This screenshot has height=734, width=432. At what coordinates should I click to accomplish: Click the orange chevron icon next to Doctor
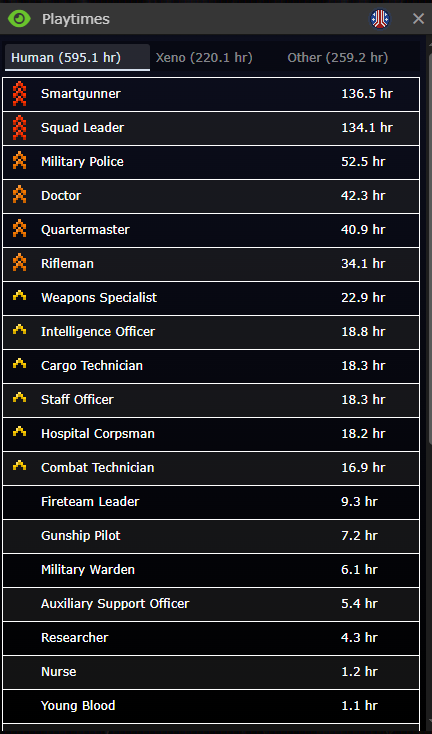[19, 194]
